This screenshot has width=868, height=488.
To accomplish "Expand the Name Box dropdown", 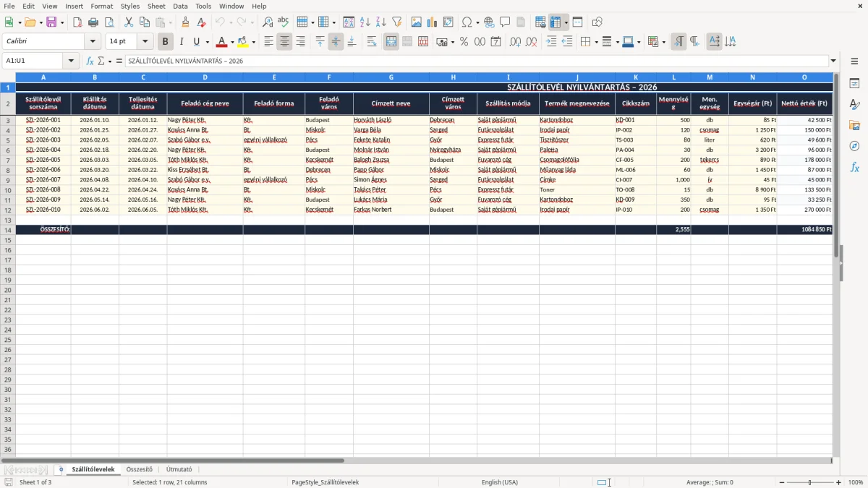I will (x=72, y=61).
